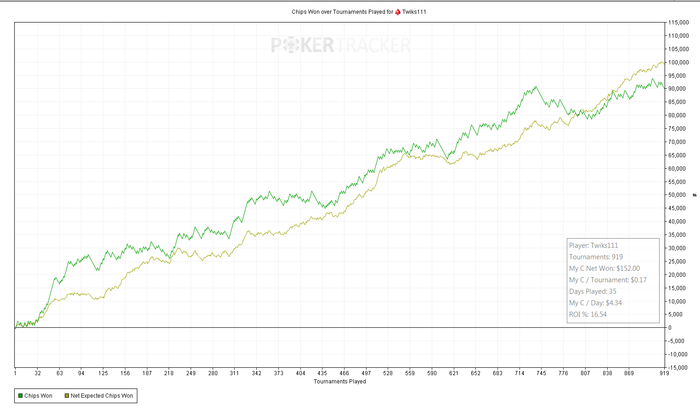This screenshot has height=411, width=700.
Task: Click the yellow Net Expected Chips Won swatch
Action: [x=67, y=396]
